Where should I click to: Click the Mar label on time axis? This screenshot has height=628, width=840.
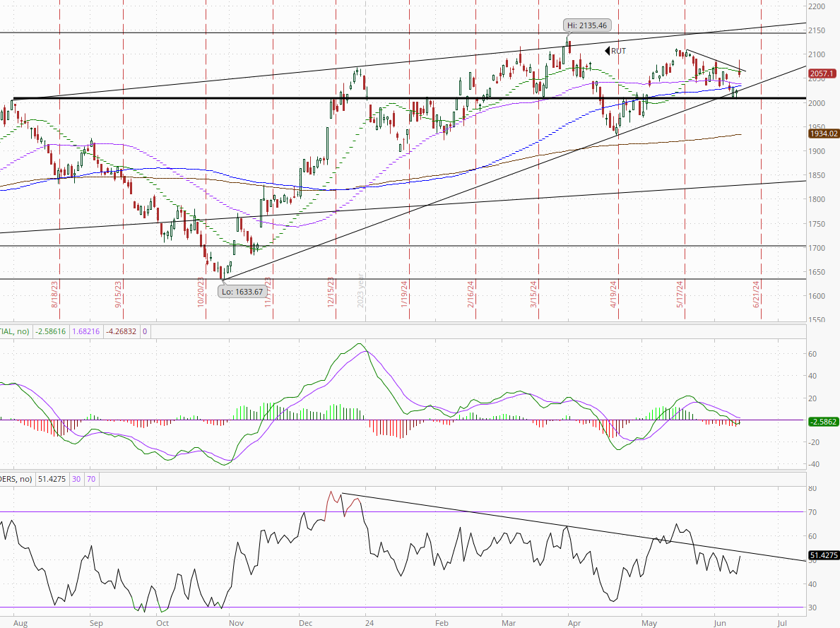tap(509, 623)
